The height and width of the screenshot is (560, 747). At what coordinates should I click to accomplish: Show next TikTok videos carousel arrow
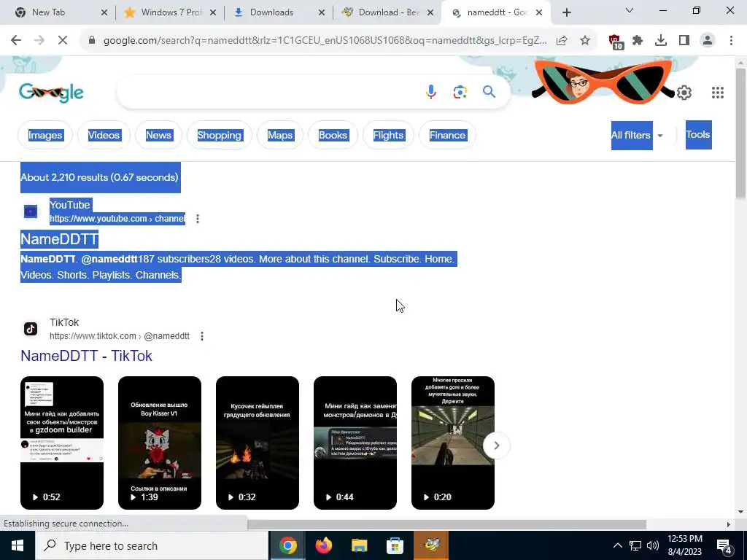point(496,446)
